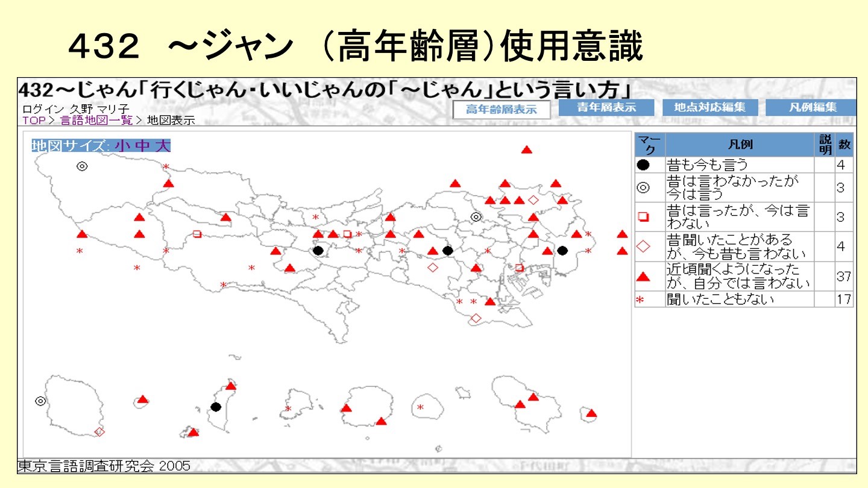This screenshot has height=488, width=868.
Task: Click the count cell showing 37
Action: [x=844, y=276]
